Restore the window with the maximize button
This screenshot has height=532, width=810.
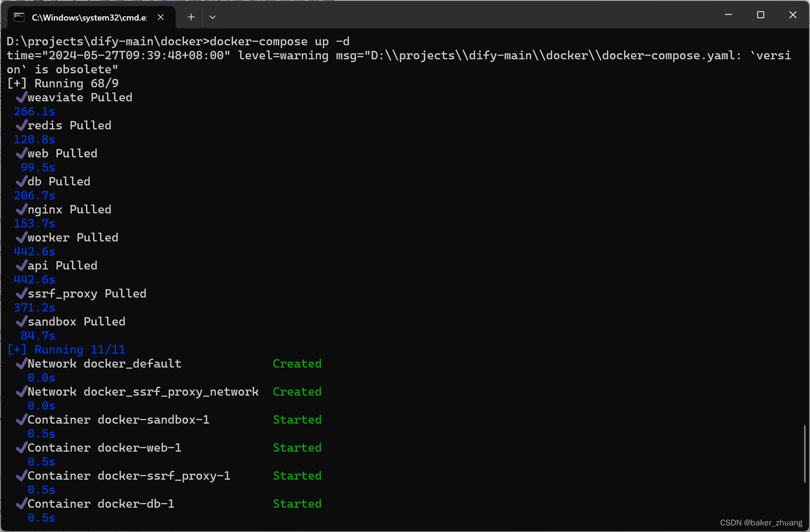click(x=760, y=14)
